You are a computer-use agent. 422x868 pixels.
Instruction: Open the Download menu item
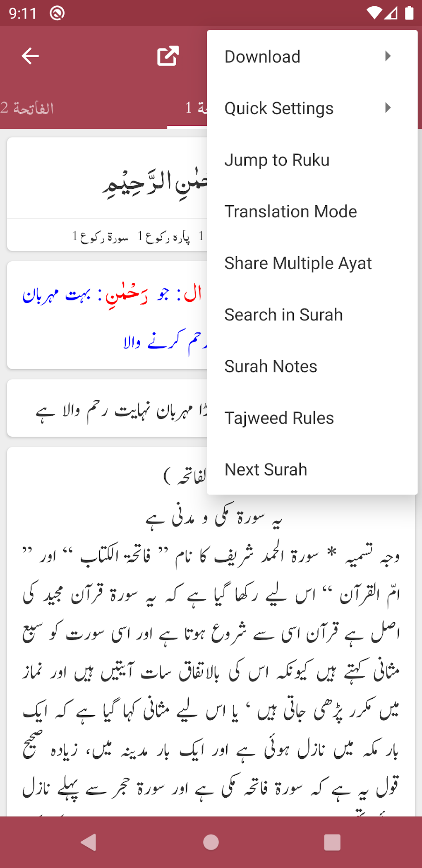point(262,57)
